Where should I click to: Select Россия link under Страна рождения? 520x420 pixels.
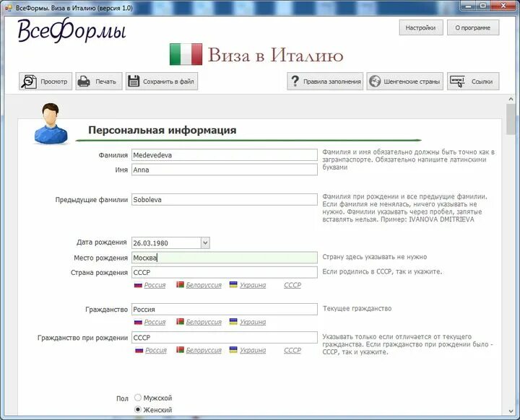[x=155, y=285]
